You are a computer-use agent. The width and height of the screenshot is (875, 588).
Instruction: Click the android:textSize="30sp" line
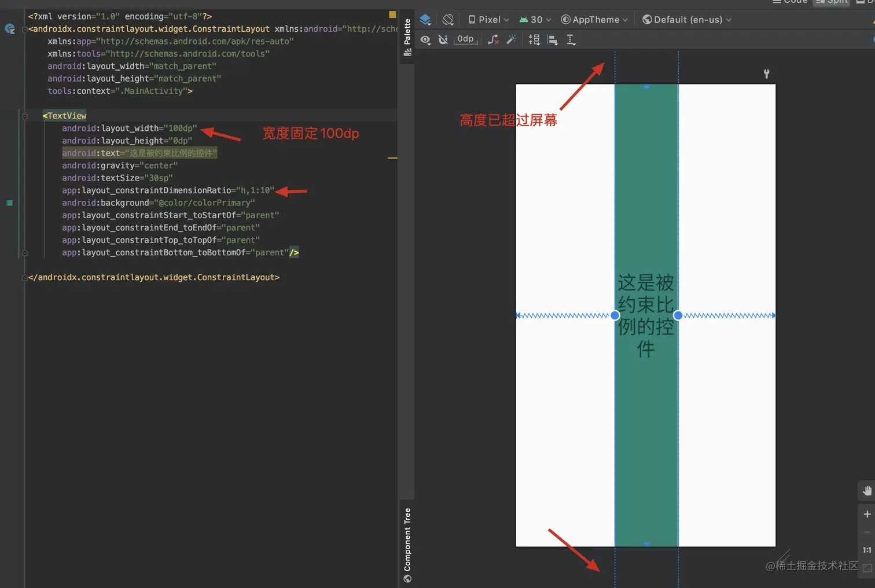coord(117,178)
